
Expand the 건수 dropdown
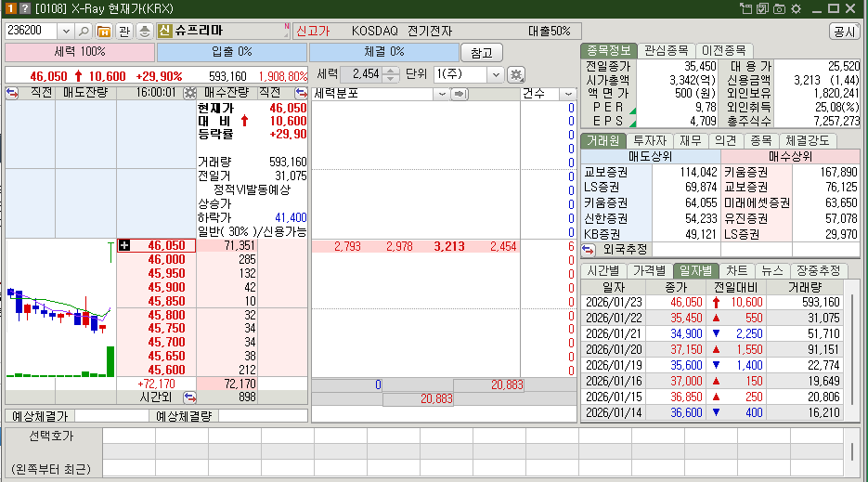click(568, 94)
